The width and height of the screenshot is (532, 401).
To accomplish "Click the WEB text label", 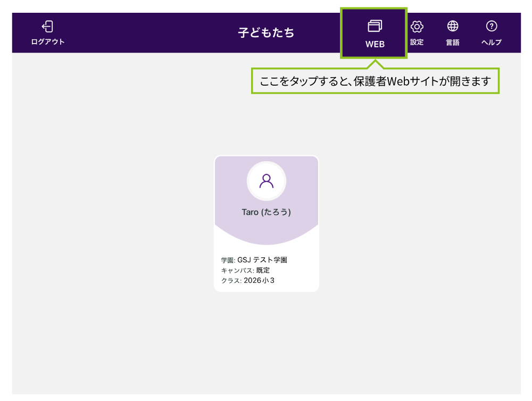I will pyautogui.click(x=375, y=44).
